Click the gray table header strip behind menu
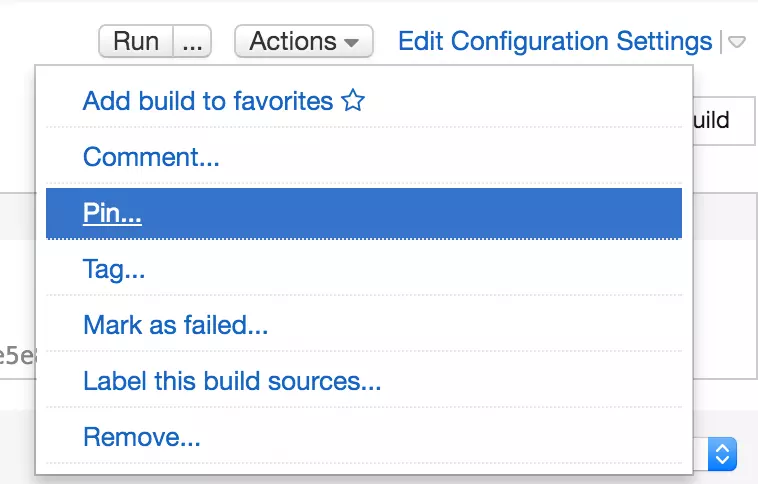758x484 pixels. [18, 212]
